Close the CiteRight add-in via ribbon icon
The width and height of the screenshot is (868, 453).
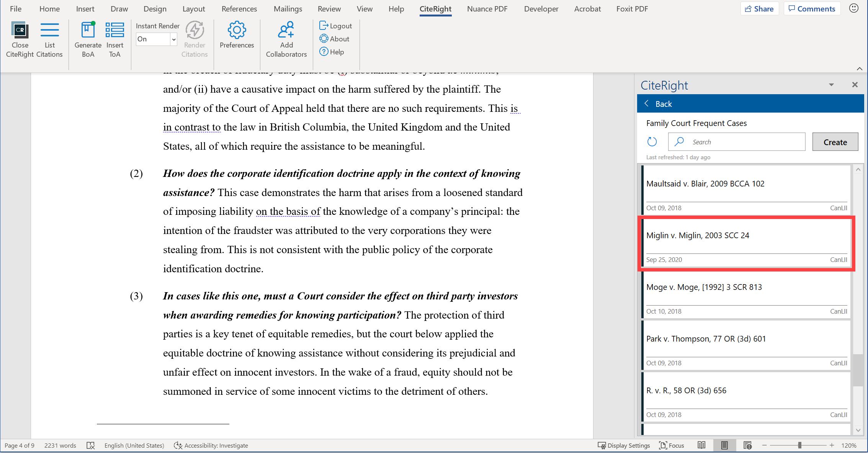[x=20, y=40]
